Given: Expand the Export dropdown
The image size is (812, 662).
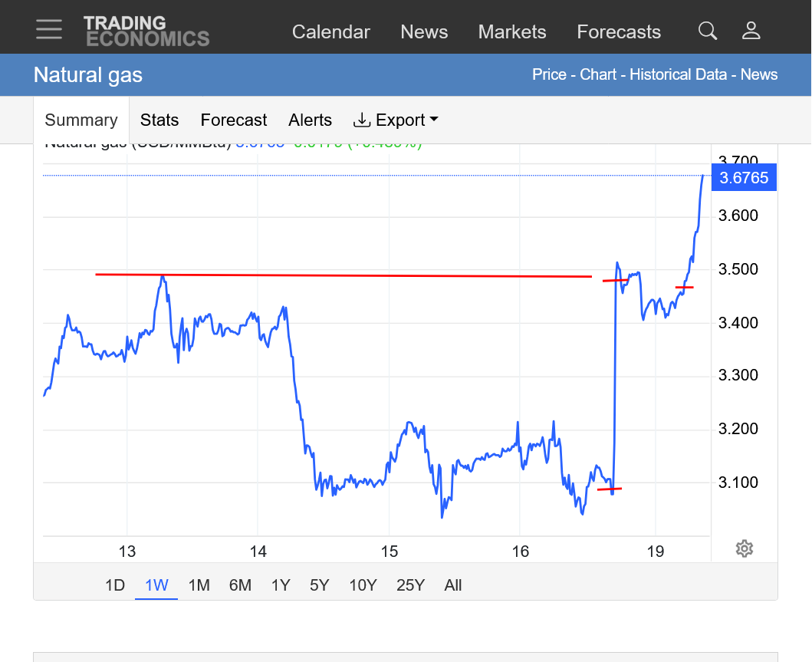Looking at the screenshot, I should click(396, 120).
